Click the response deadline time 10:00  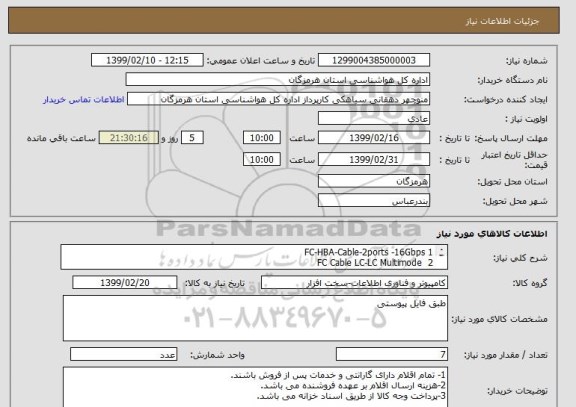(x=262, y=138)
